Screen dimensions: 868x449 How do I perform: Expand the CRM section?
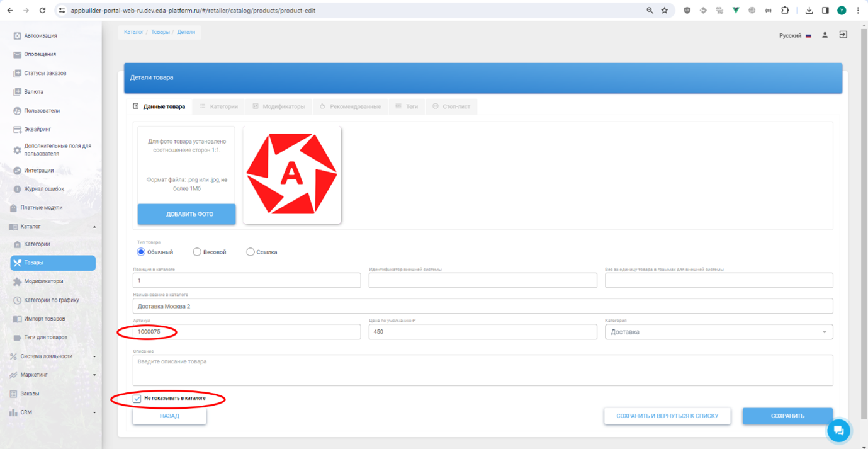coord(53,412)
